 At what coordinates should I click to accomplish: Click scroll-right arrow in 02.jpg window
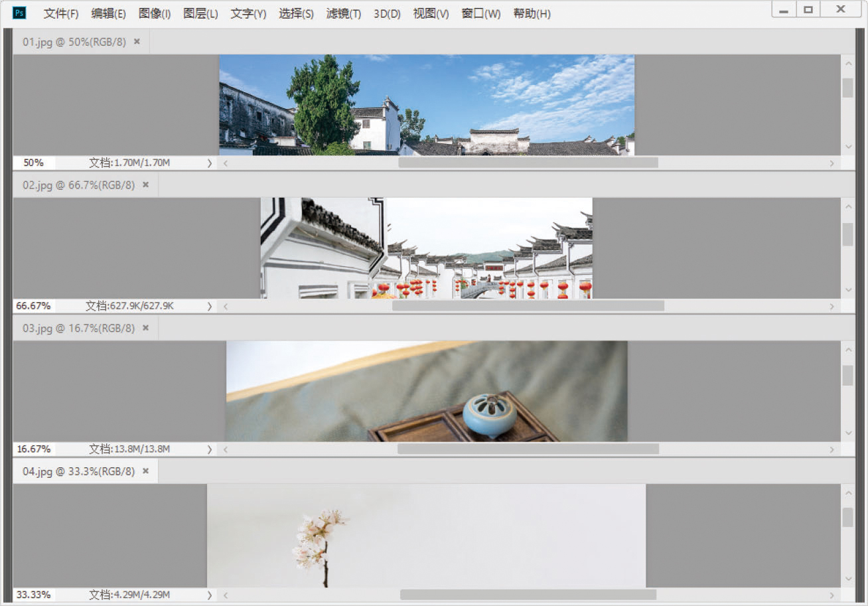pos(832,306)
